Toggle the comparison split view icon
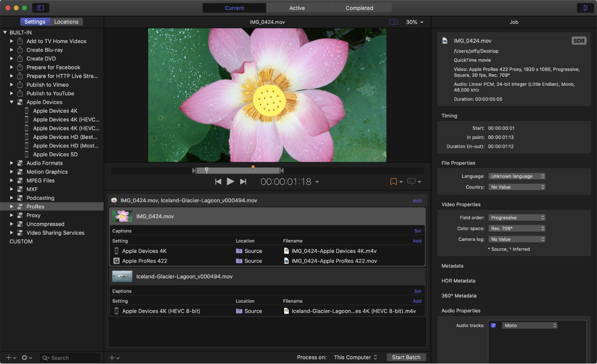 [394, 22]
